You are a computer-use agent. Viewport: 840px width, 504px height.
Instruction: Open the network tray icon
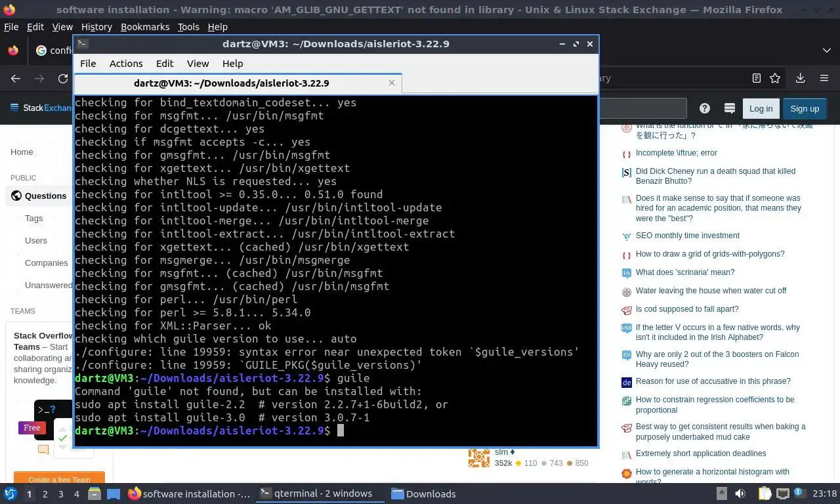tap(782, 493)
